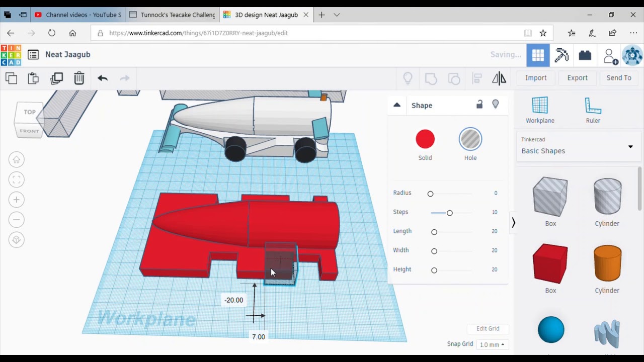644x362 pixels.
Task: Select the Ruler tool
Action: 593,110
